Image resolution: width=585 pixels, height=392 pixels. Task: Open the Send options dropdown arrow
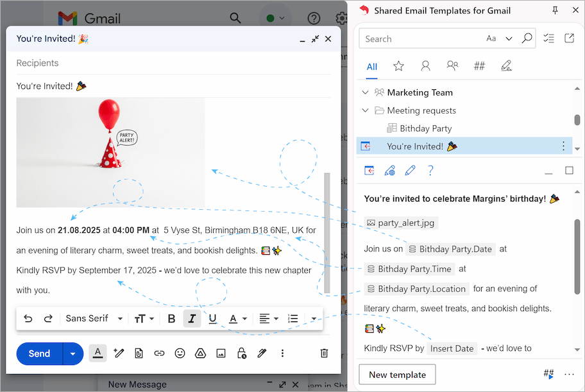point(72,354)
